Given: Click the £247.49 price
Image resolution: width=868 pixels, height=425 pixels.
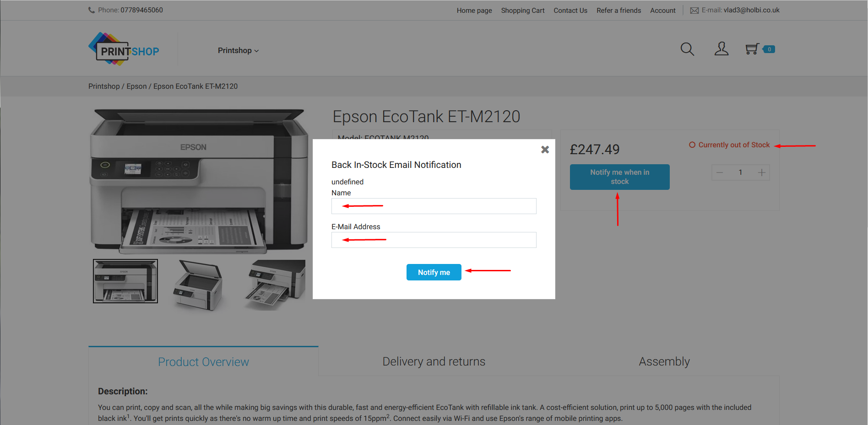Looking at the screenshot, I should (594, 149).
